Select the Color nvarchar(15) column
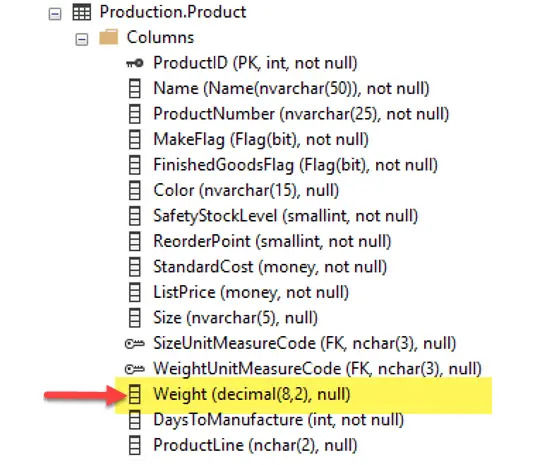 (x=246, y=190)
